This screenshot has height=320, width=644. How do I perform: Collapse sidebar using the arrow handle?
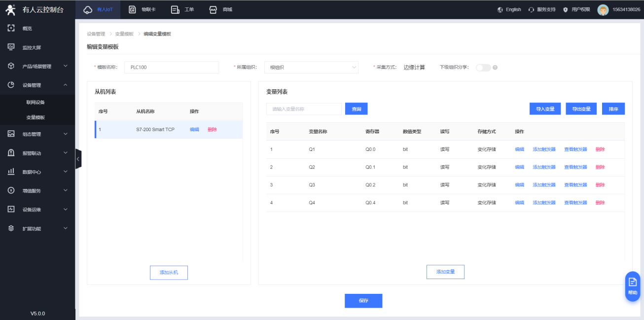[78, 159]
